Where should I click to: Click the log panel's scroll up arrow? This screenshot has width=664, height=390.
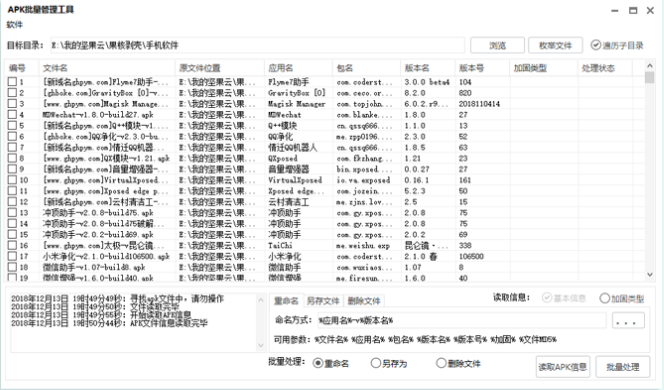coord(261,300)
